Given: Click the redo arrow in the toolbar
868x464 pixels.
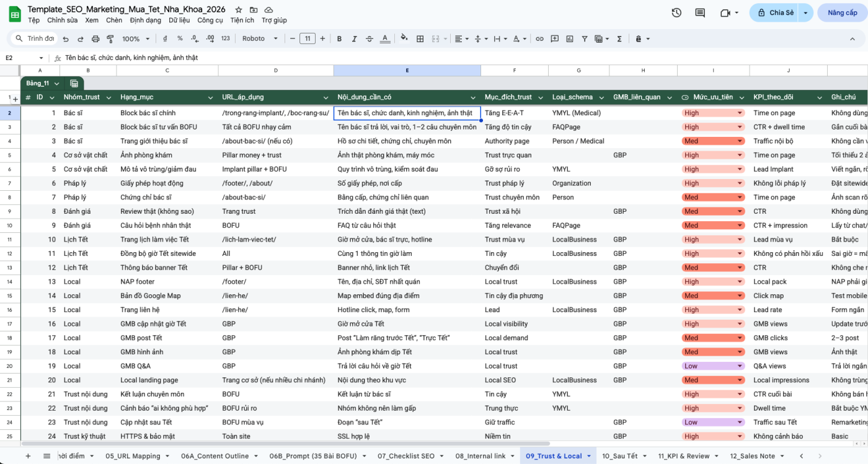Looking at the screenshot, I should 81,38.
